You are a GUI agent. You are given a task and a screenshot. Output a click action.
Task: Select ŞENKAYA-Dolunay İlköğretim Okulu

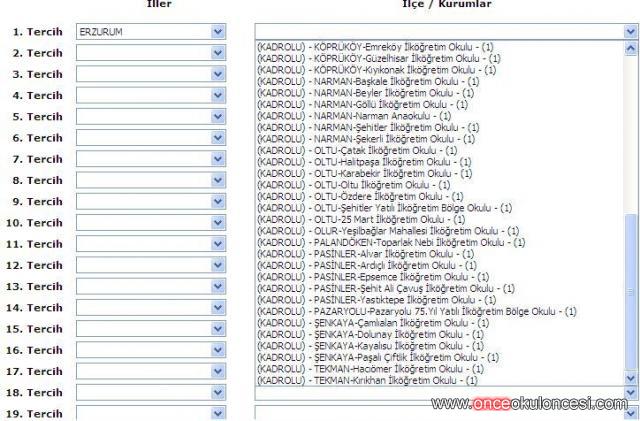click(x=440, y=334)
